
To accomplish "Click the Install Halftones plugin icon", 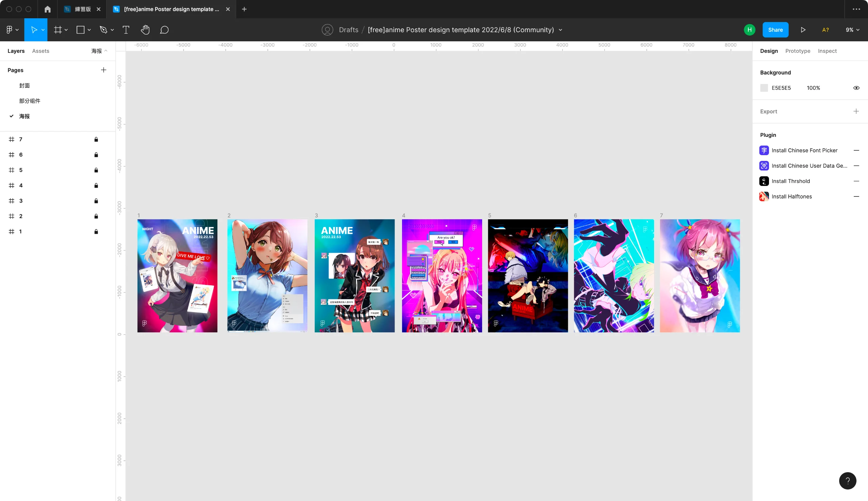I will click(x=764, y=196).
